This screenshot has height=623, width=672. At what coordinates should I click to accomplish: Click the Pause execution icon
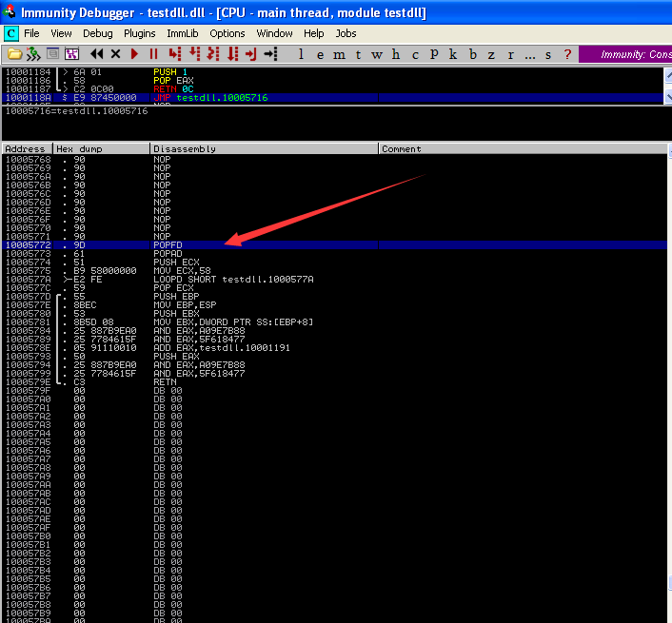coord(153,54)
